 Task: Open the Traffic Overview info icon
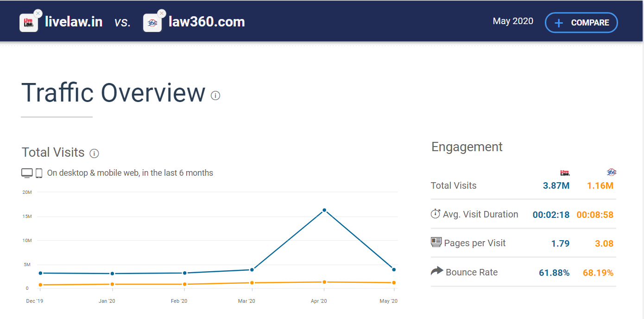[215, 96]
